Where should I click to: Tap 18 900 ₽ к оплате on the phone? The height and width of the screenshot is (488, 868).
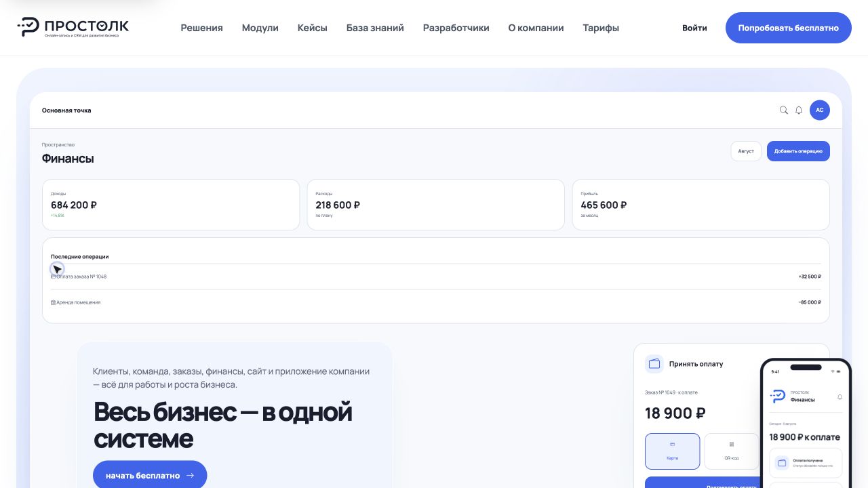click(x=805, y=437)
